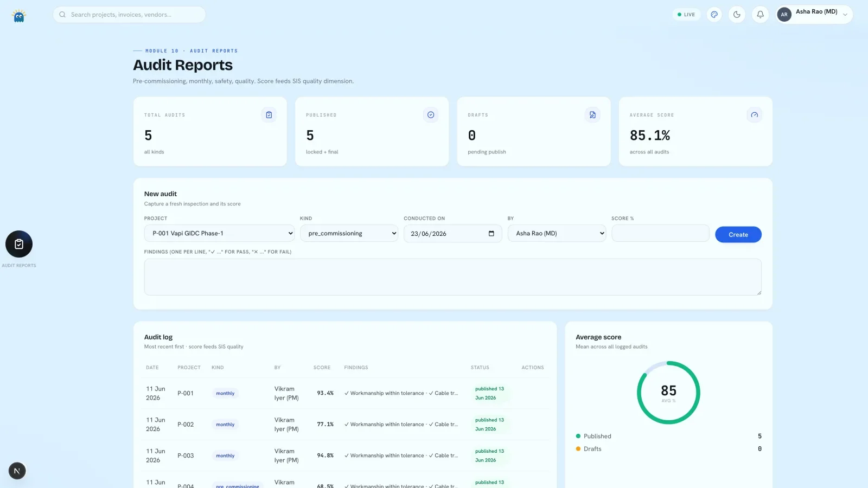
Task: Click the published status for P-002
Action: (x=490, y=425)
